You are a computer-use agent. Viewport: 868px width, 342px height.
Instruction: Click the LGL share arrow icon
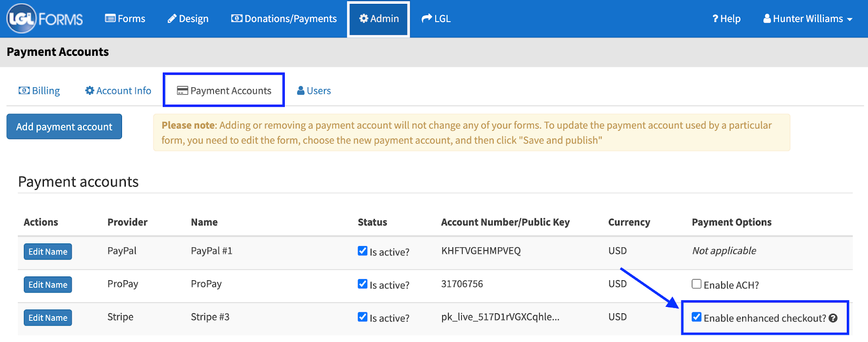click(426, 18)
